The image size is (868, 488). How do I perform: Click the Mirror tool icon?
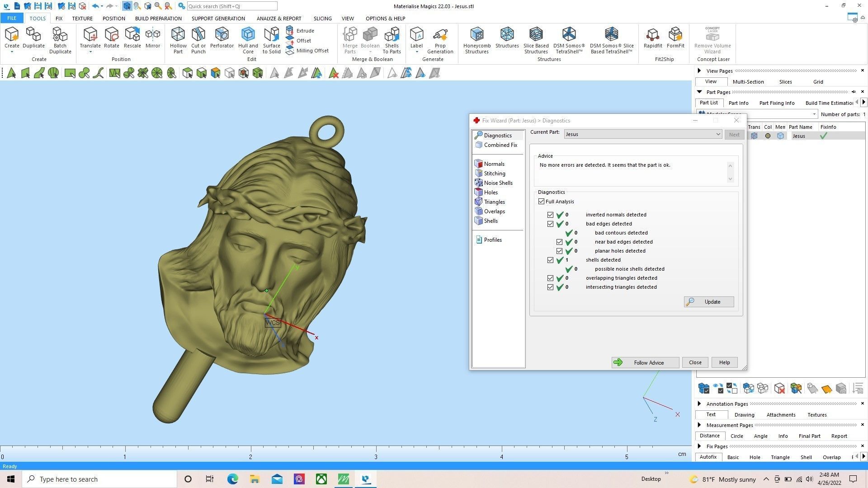click(x=153, y=37)
